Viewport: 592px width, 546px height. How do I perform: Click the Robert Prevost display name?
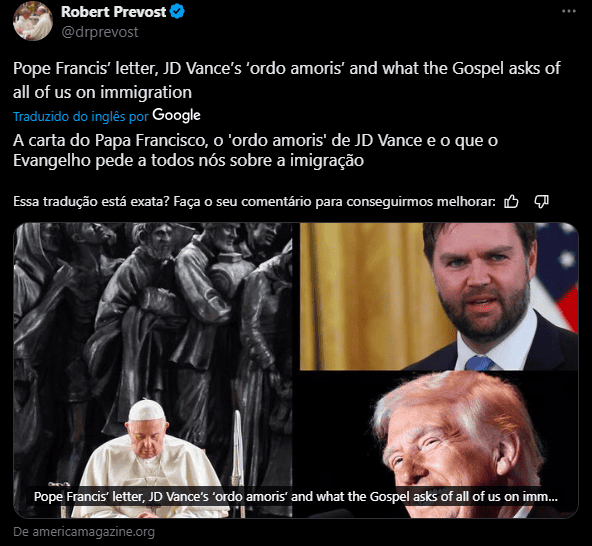(113, 12)
